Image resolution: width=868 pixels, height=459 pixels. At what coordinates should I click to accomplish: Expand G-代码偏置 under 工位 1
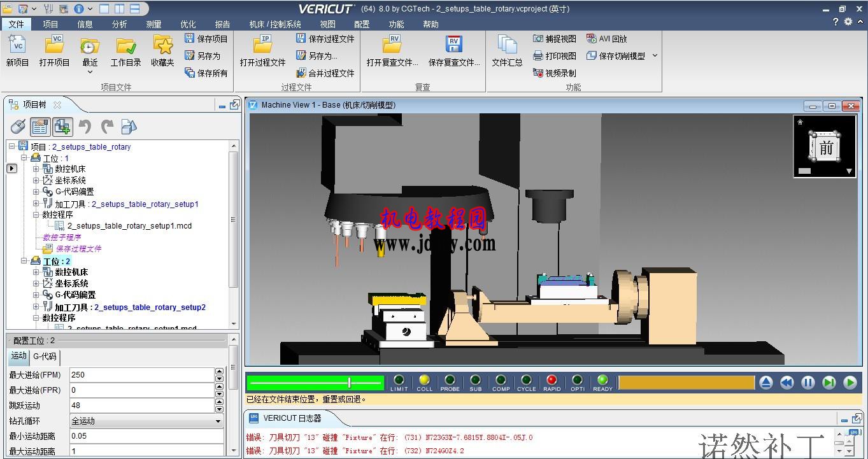[x=36, y=192]
